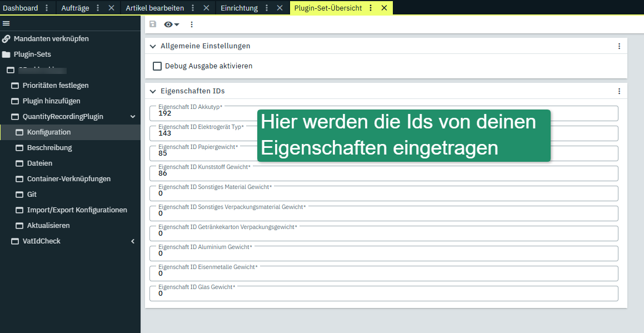Click link icon beside Mandanten verknüpfen
The image size is (644, 333).
click(6, 39)
